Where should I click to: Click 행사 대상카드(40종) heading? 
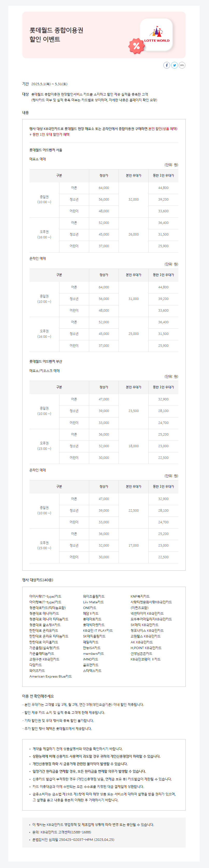point(38,580)
